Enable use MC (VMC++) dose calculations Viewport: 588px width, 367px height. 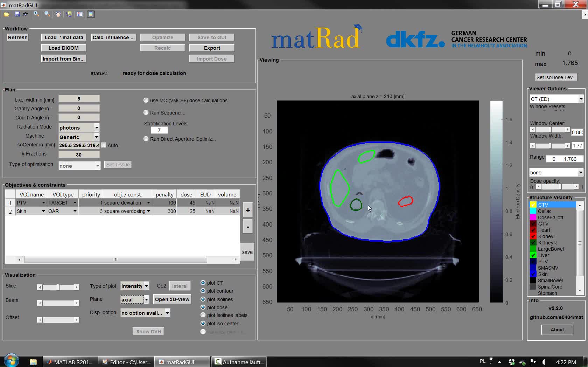coord(146,100)
